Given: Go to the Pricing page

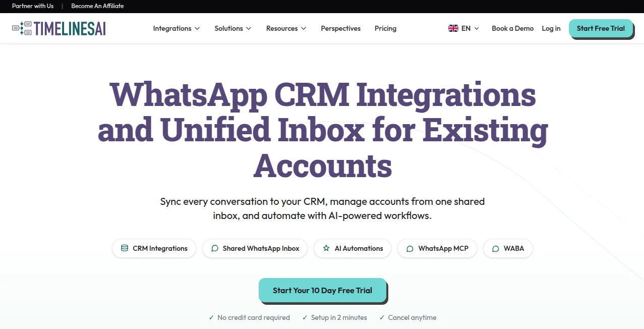Looking at the screenshot, I should coord(385,28).
